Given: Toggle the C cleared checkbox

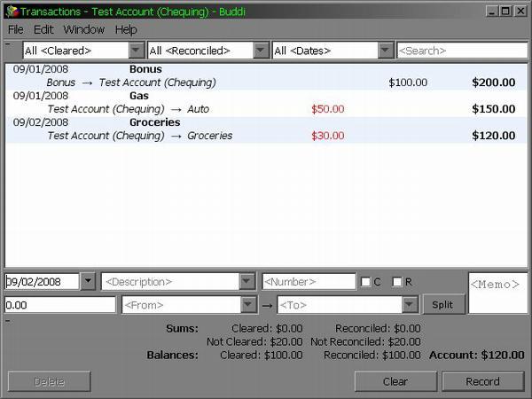Looking at the screenshot, I should (365, 282).
